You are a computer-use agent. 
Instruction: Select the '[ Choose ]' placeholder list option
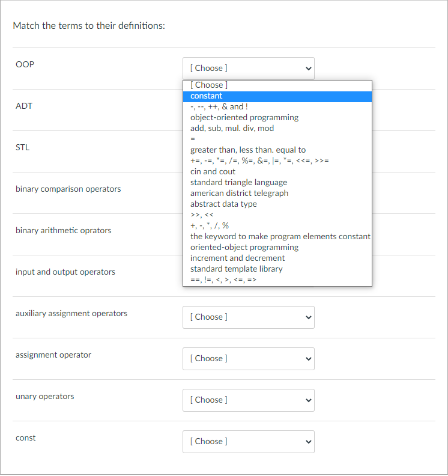(x=209, y=85)
